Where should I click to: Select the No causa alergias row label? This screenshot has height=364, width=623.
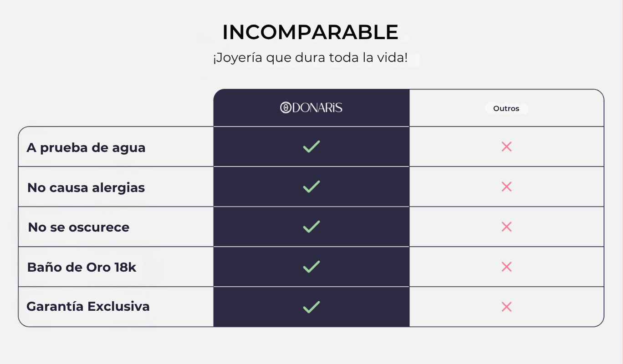86,187
